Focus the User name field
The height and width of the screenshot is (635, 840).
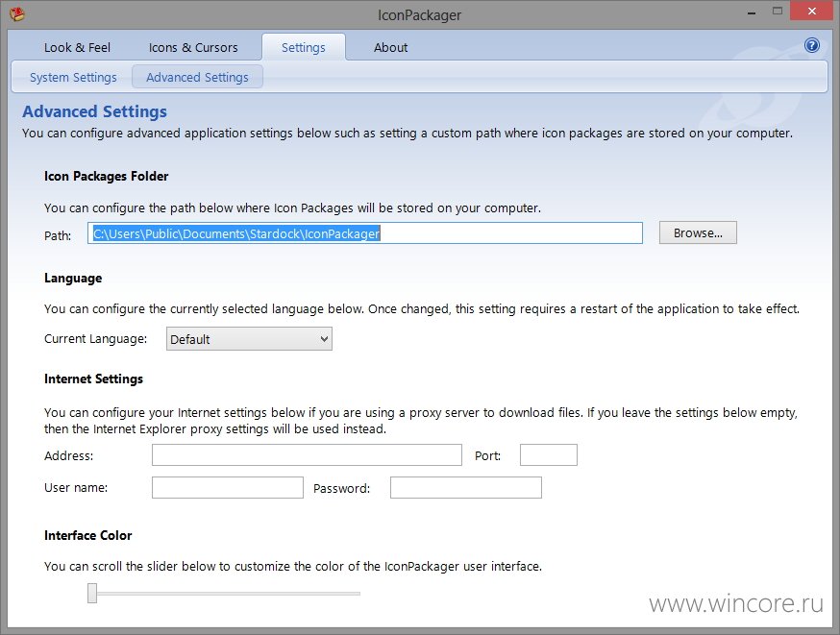[x=228, y=488]
